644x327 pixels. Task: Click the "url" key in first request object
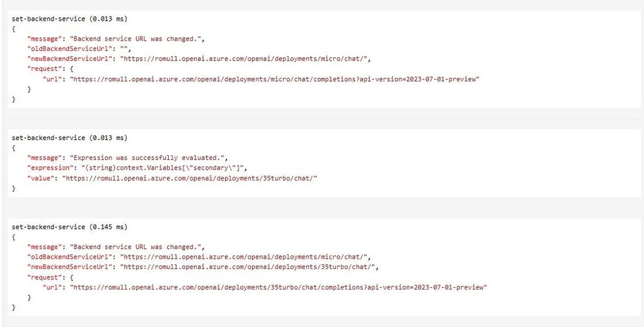pos(52,79)
